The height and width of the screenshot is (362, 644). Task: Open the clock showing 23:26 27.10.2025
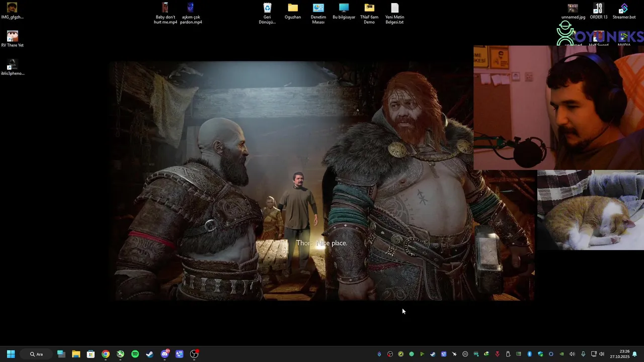(x=619, y=354)
